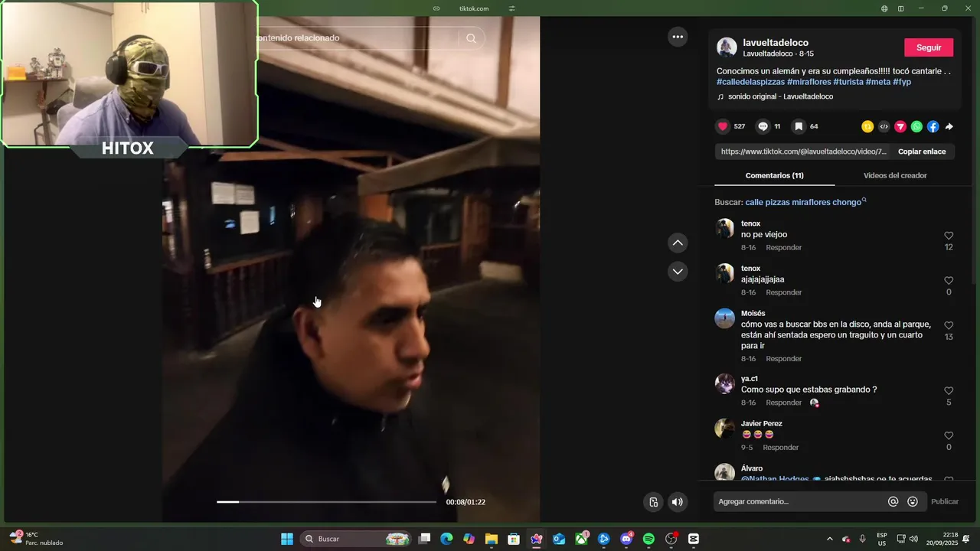Click the #fyp hashtag
This screenshot has height=551, width=980.
pos(902,82)
